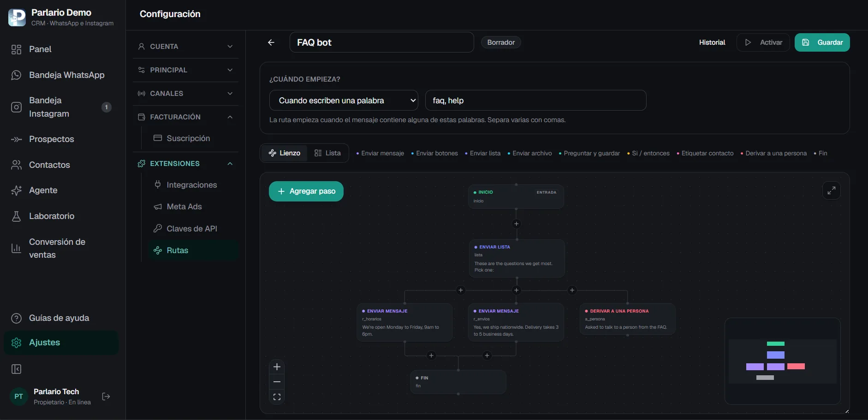Open Bandeja WhatsApp from sidebar

(61, 75)
